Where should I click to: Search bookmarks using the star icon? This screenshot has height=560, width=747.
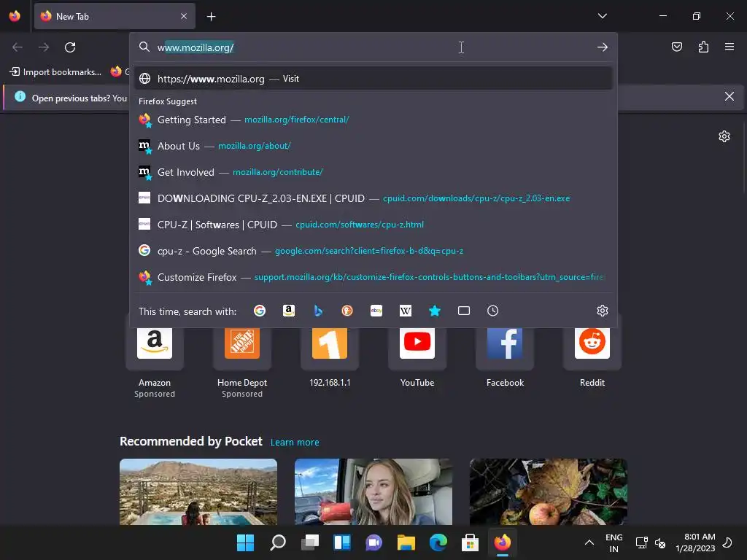435,311
